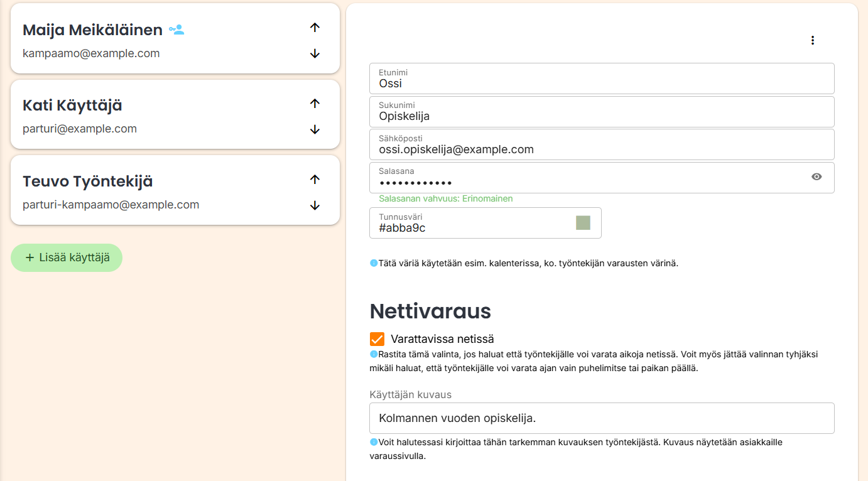This screenshot has height=481, width=868.
Task: Click the Käyttäjän kuvaus text field
Action: pyautogui.click(x=602, y=418)
